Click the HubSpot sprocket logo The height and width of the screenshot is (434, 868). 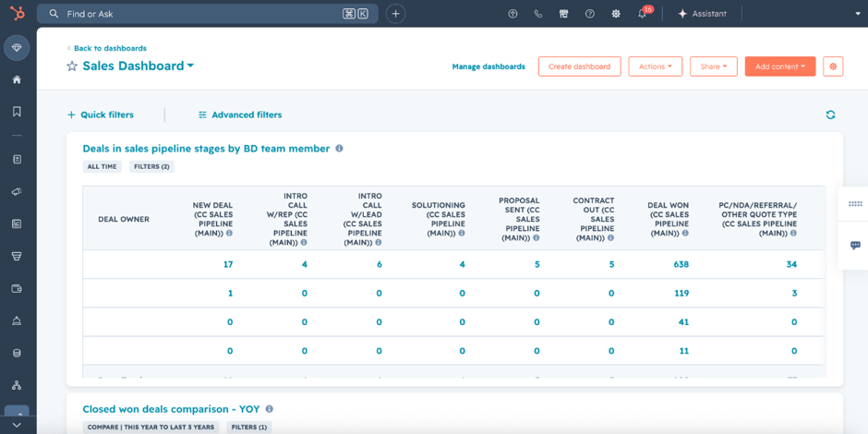[x=17, y=13]
